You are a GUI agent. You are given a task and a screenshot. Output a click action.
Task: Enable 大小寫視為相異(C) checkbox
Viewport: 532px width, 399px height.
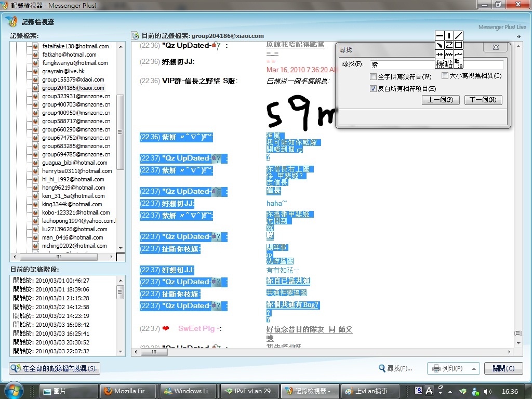coord(445,76)
